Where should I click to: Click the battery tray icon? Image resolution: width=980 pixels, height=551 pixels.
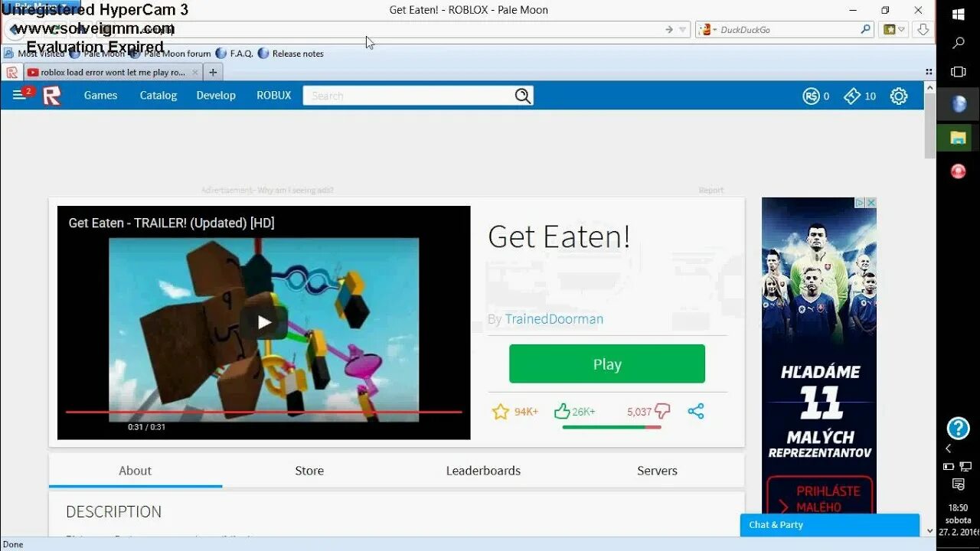pyautogui.click(x=949, y=466)
